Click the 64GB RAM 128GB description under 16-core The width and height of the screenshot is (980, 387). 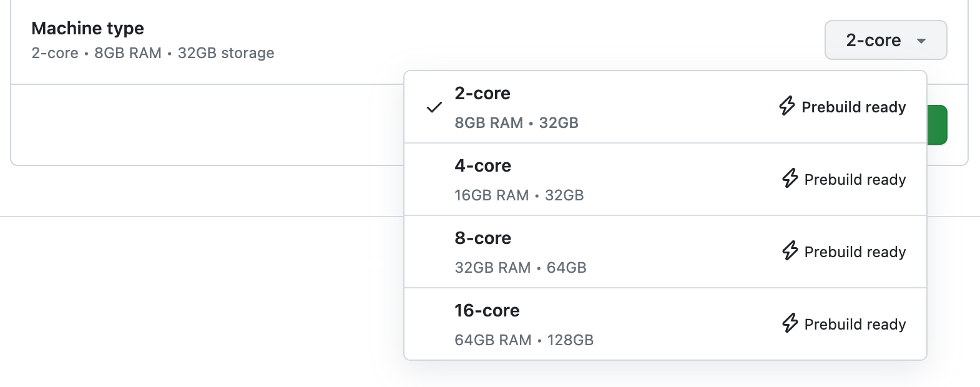[524, 340]
